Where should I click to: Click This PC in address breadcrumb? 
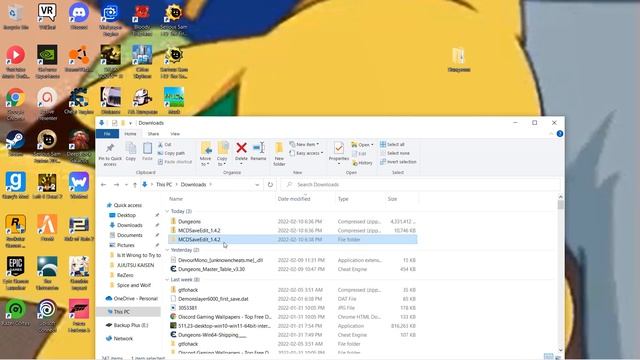(x=164, y=184)
